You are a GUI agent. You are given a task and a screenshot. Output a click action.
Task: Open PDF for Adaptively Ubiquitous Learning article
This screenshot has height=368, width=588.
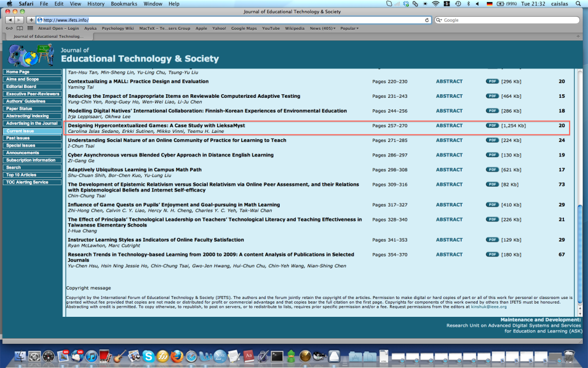click(x=492, y=170)
